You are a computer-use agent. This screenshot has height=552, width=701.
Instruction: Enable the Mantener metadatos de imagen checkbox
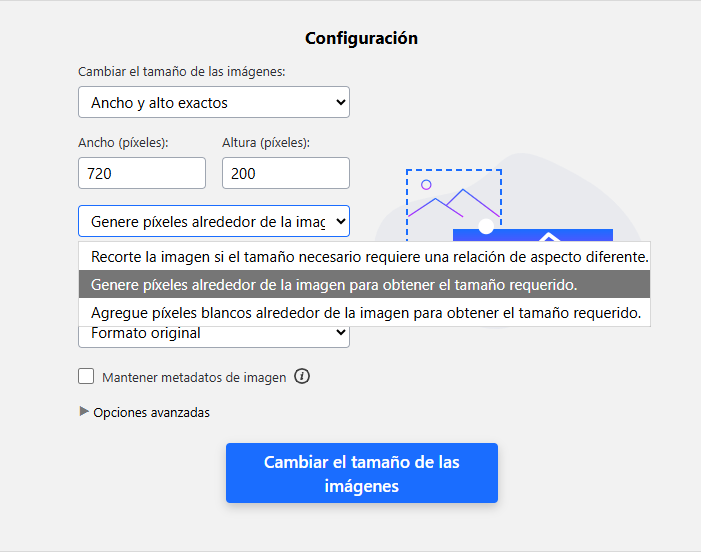pyautogui.click(x=87, y=377)
